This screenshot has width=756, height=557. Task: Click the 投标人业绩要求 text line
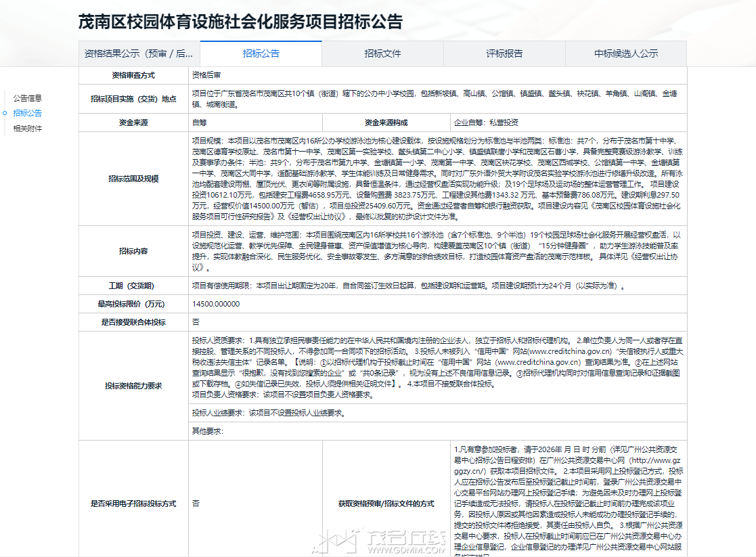click(269, 413)
